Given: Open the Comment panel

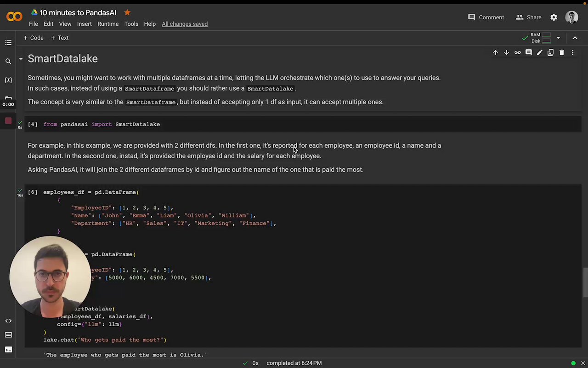Looking at the screenshot, I should 486,17.
